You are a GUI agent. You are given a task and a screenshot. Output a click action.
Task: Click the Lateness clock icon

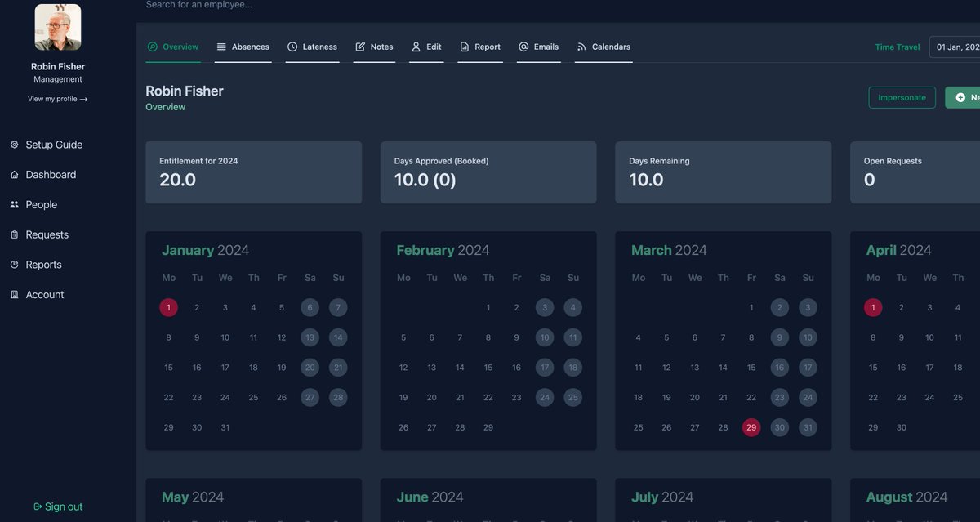coord(292,47)
